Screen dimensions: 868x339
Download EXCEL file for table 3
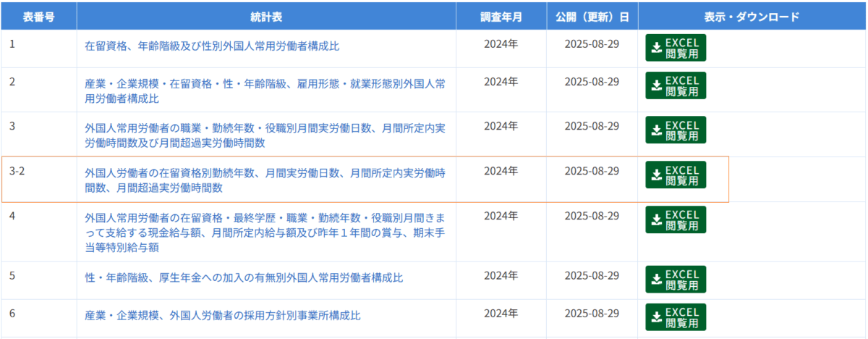[676, 130]
